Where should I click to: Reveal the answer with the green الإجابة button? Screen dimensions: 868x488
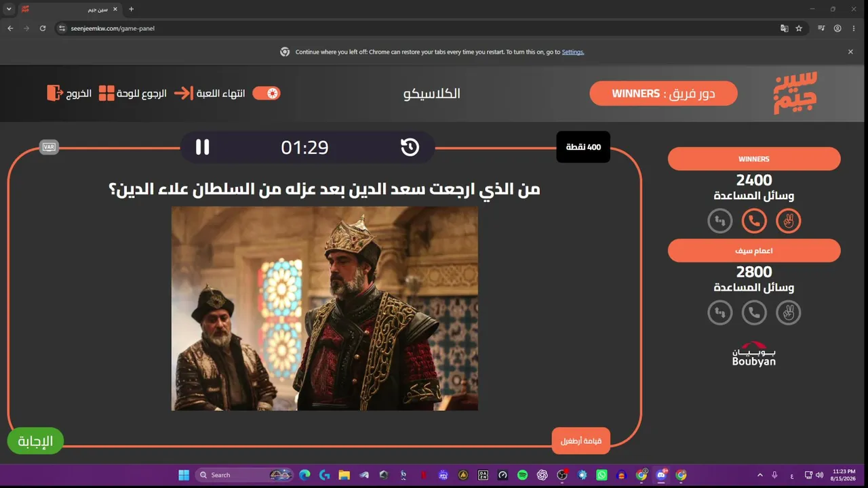point(35,441)
